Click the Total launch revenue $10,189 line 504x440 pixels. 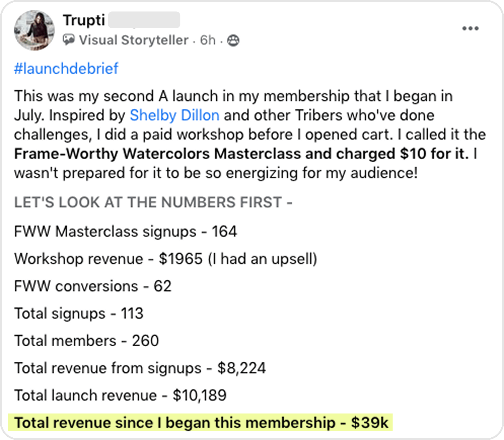coord(120,395)
